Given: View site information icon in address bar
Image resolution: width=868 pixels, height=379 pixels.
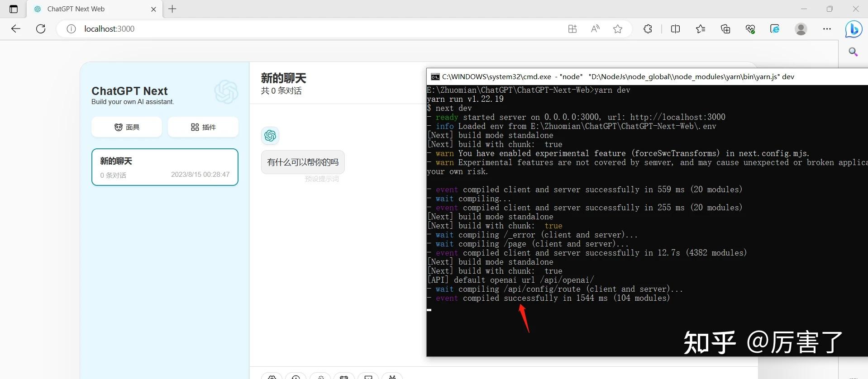Looking at the screenshot, I should 71,29.
